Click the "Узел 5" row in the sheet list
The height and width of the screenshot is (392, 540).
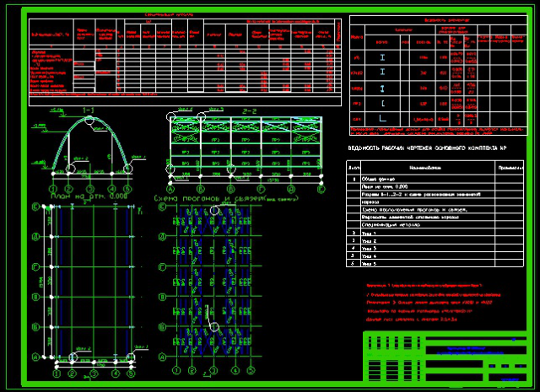(435, 264)
